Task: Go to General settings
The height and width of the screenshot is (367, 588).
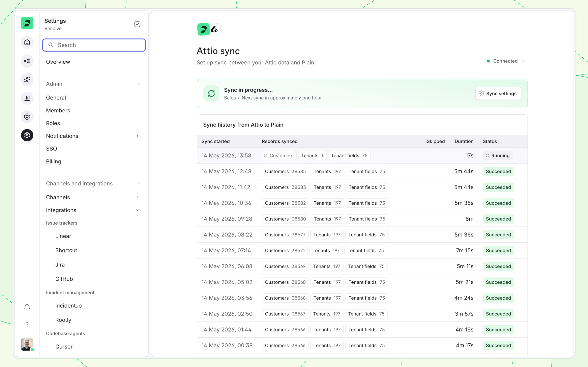Action: (56, 98)
